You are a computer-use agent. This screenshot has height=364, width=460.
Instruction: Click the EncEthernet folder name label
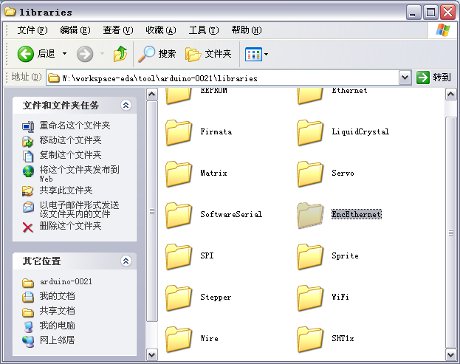[x=356, y=214]
